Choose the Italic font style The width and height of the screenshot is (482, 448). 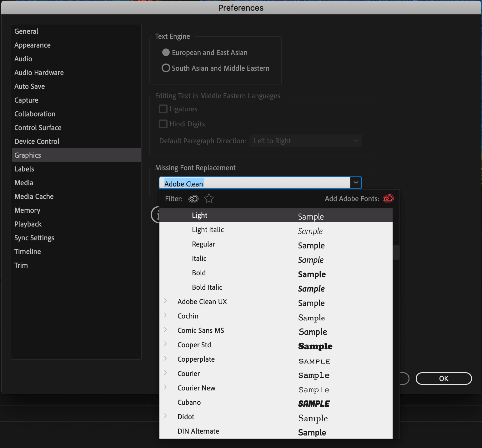point(276,258)
